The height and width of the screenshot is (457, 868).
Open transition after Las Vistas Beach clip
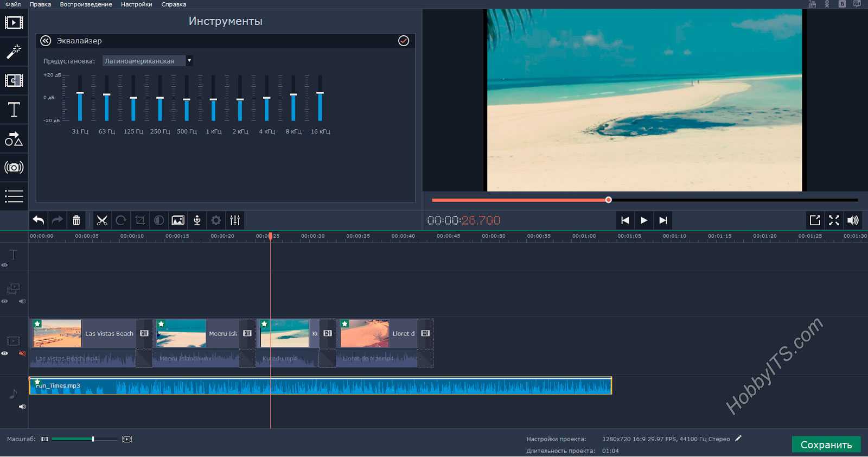pyautogui.click(x=144, y=333)
